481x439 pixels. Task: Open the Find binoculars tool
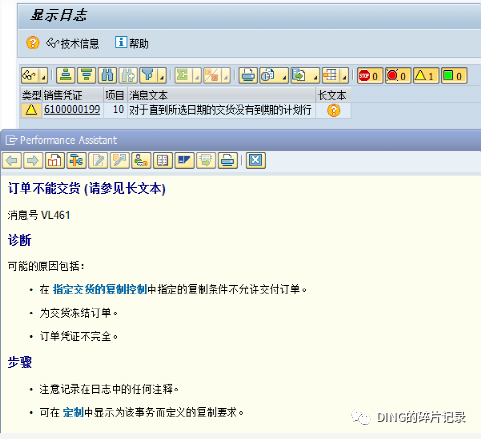[x=107, y=75]
